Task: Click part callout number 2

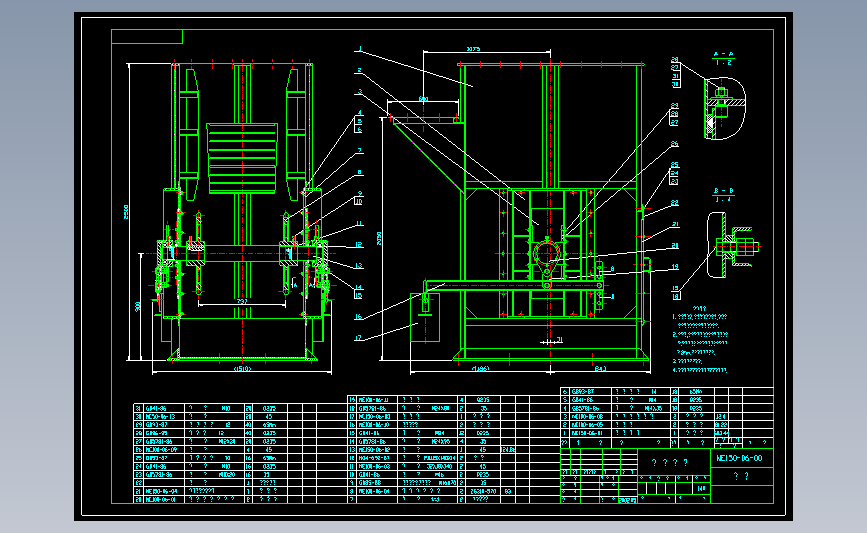Action: (x=359, y=70)
